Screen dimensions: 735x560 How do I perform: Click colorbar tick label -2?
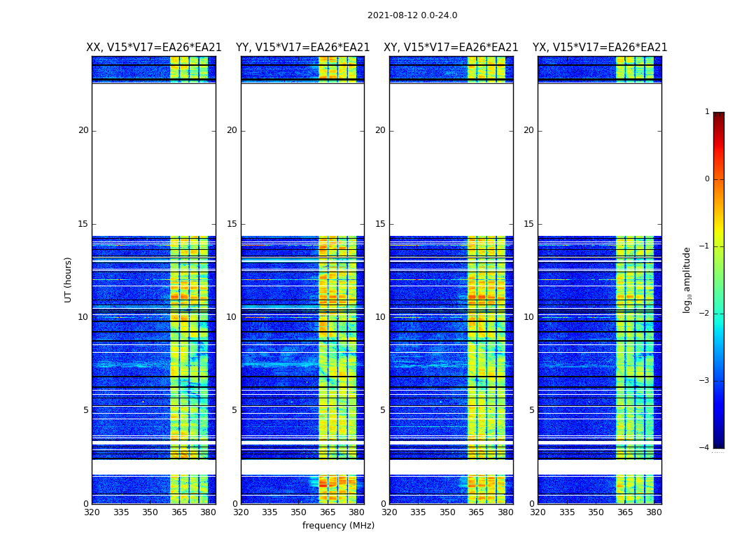point(706,314)
